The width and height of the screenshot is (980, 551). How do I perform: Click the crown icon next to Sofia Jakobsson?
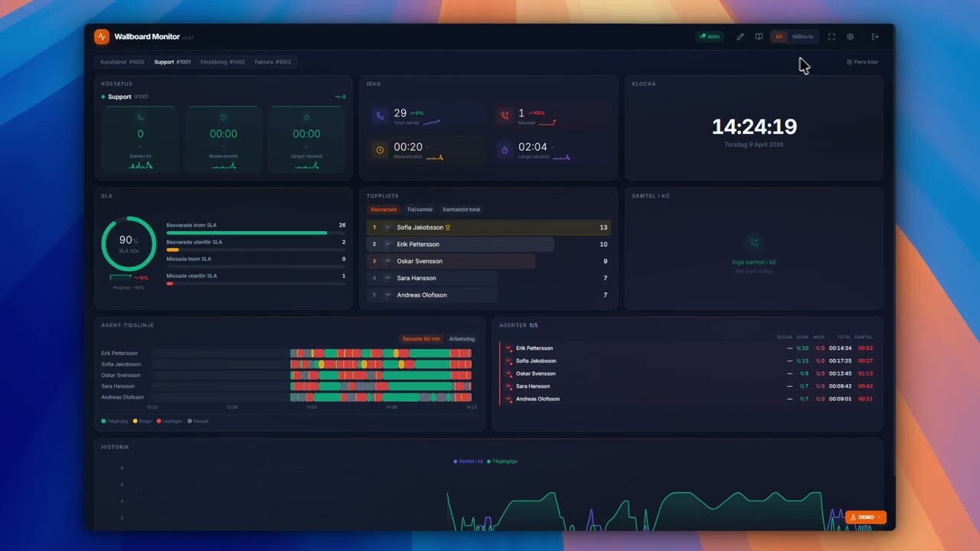(x=448, y=227)
